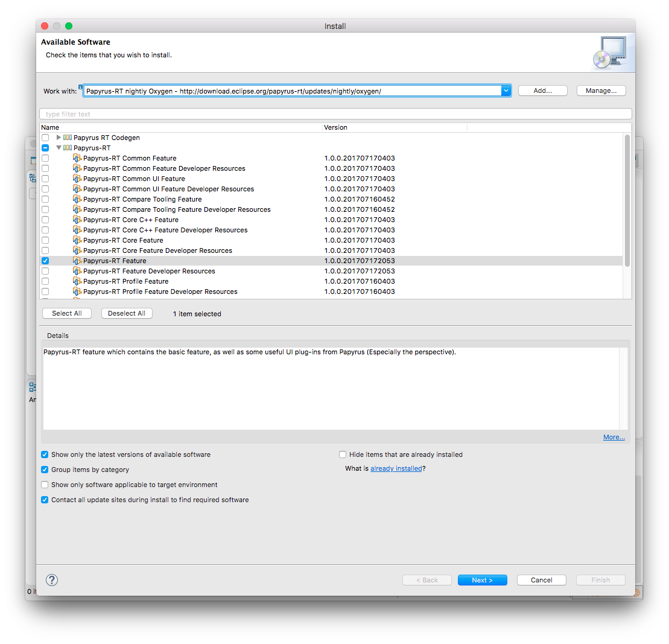Screen dimensions: 669x644
Task: Click the category icon beside Papyrus-RT
Action: 68,147
